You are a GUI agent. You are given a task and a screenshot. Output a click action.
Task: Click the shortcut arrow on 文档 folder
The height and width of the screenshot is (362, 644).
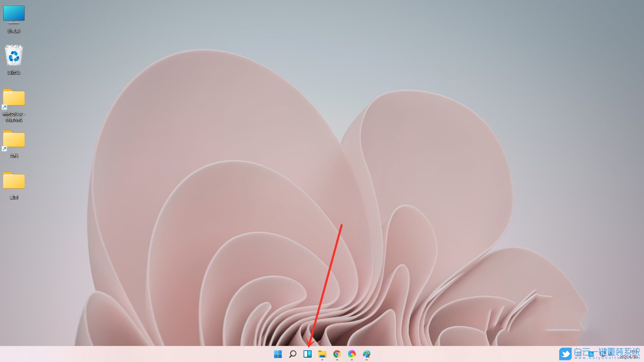pos(5,149)
